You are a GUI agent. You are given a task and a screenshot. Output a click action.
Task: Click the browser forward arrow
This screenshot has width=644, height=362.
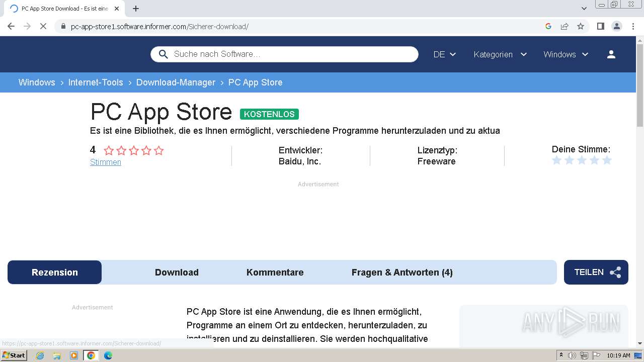point(27,26)
